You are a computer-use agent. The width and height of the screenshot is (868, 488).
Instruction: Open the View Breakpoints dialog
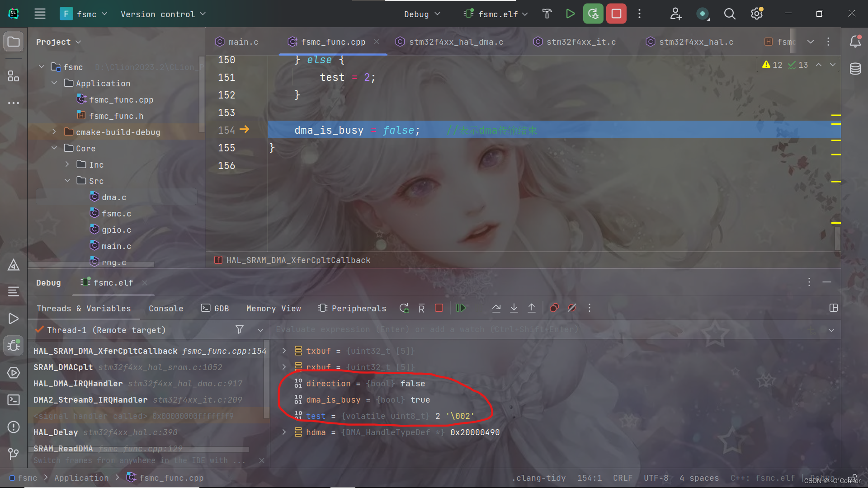(553, 308)
